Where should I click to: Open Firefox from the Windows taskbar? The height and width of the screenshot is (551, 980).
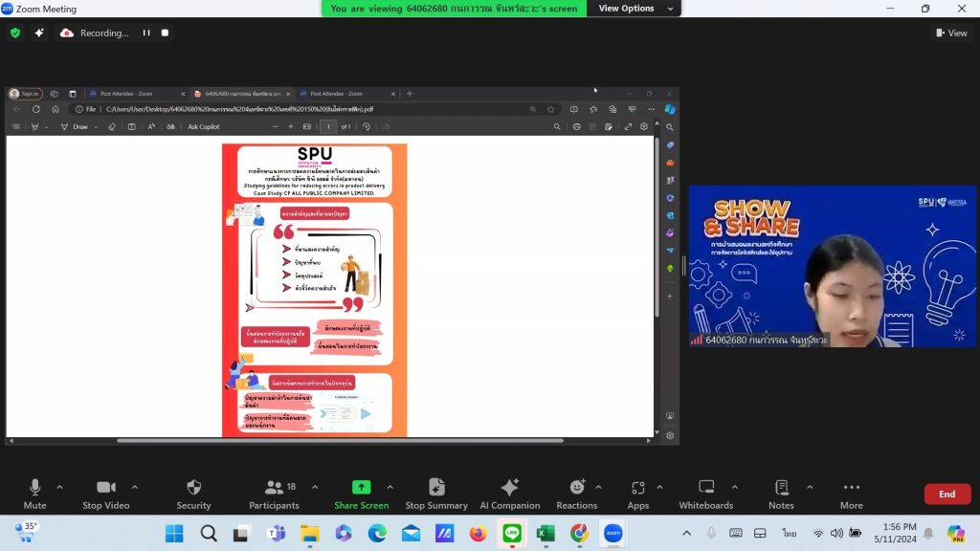click(479, 533)
